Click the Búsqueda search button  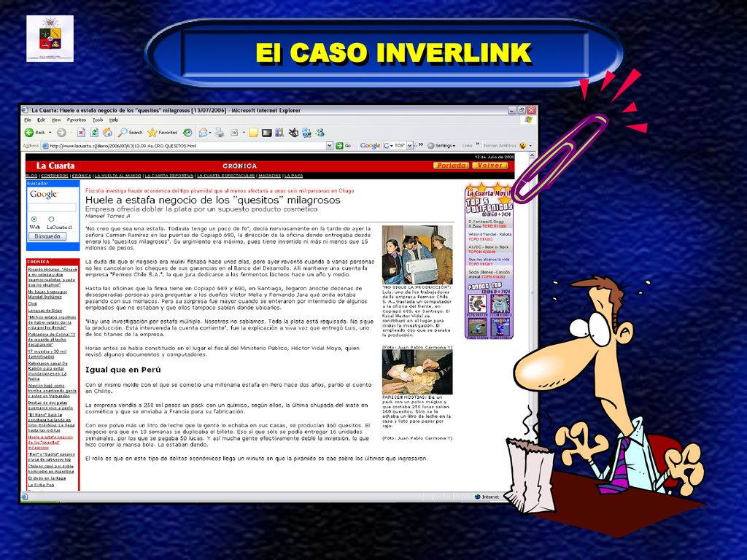47,236
